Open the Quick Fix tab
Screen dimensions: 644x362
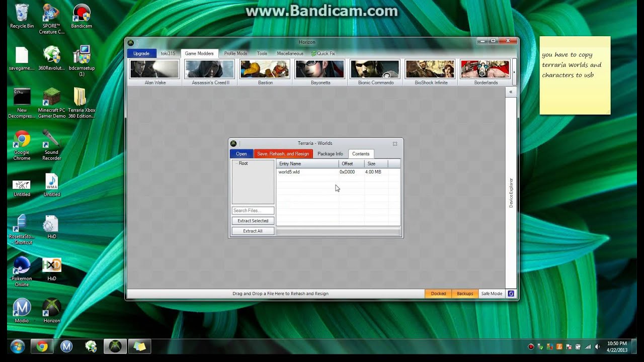point(323,53)
